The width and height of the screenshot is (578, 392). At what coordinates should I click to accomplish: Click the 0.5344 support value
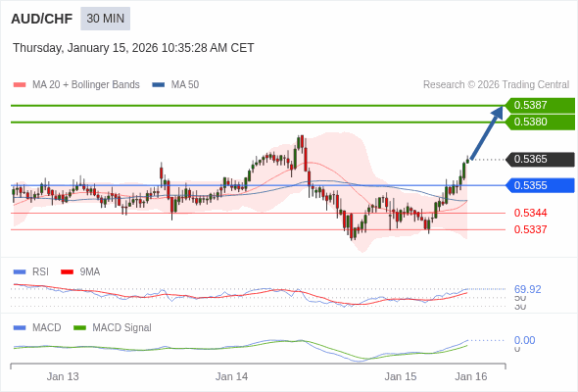pyautogui.click(x=530, y=213)
